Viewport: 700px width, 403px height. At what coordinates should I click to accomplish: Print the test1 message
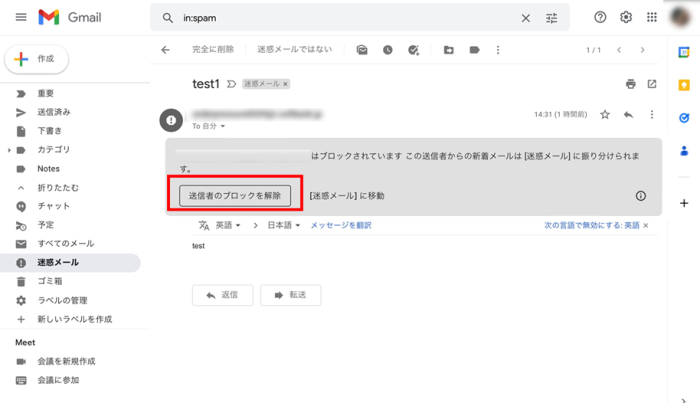[630, 84]
